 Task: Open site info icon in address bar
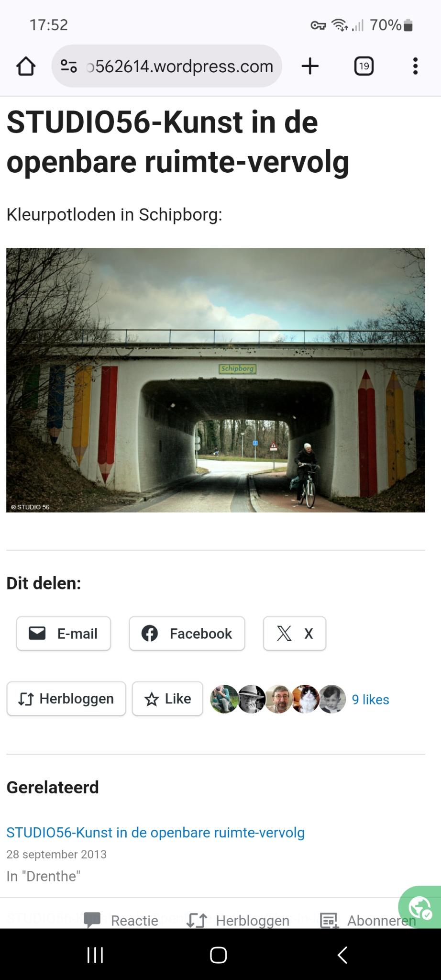69,66
